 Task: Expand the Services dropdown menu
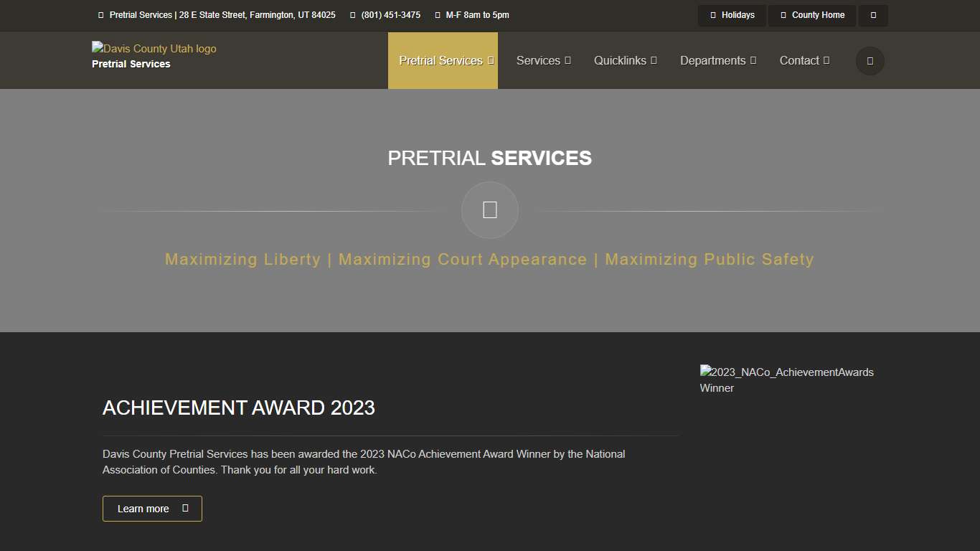click(x=543, y=60)
